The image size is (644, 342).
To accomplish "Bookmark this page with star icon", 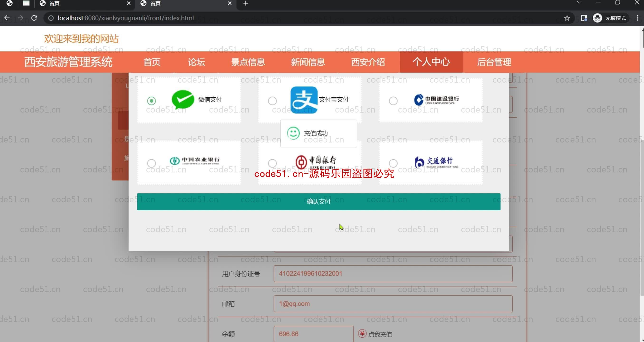I will pos(567,18).
